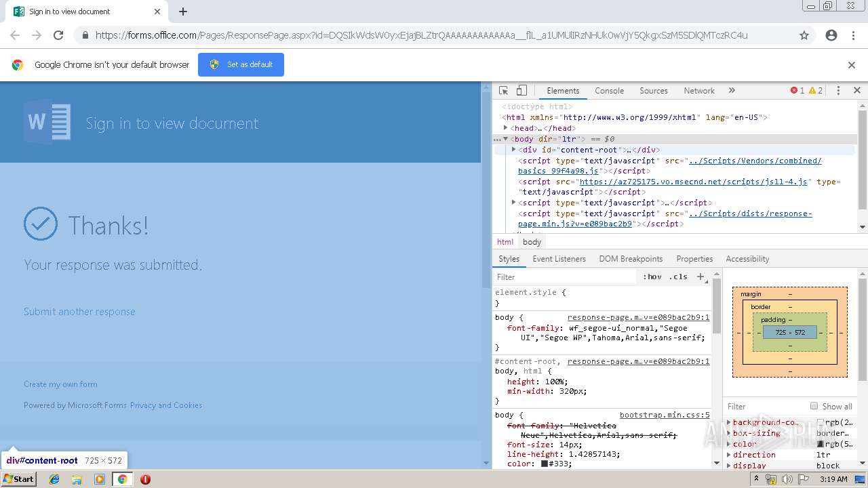The height and width of the screenshot is (488, 868).
Task: Close the Sign in to view document tab
Action: pos(157,12)
